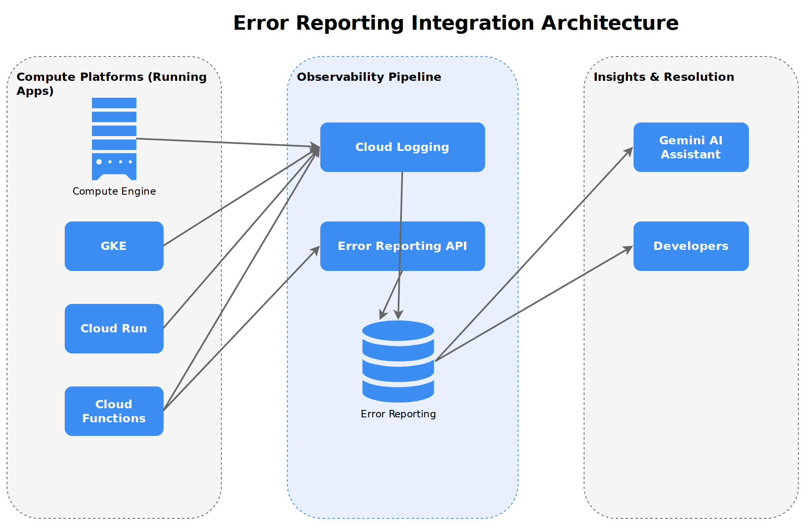812x532 pixels.
Task: Select the Developers node
Action: tap(691, 246)
